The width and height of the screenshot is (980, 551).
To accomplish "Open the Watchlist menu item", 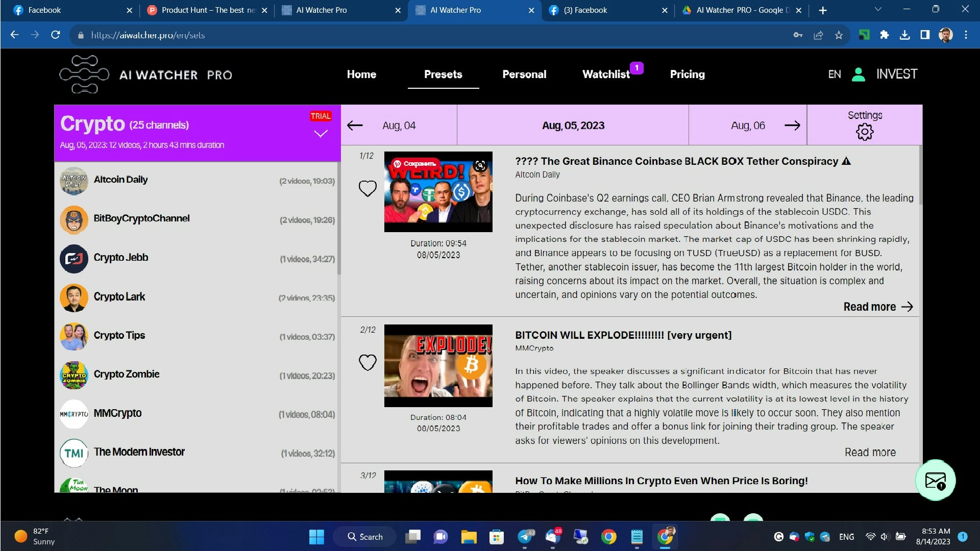I will pyautogui.click(x=606, y=74).
